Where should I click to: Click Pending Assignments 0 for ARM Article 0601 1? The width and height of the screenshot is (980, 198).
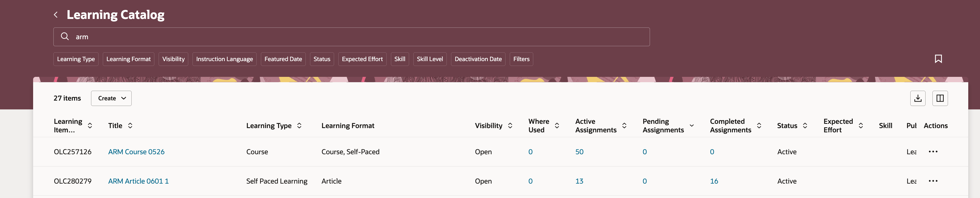(644, 181)
